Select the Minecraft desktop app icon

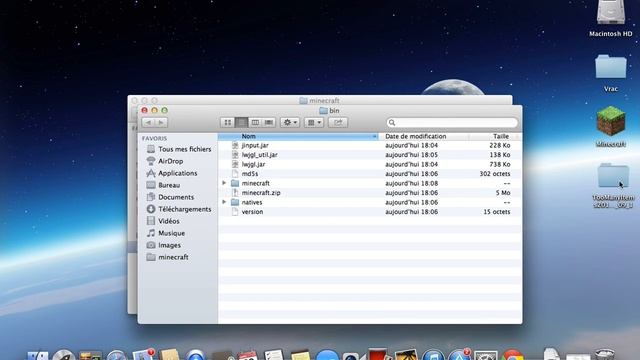[x=611, y=127]
